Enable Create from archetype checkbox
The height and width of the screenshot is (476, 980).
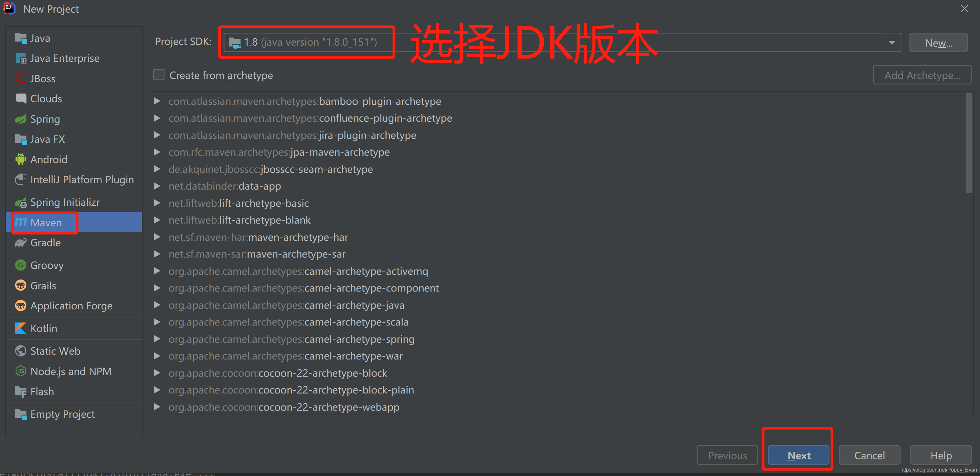(159, 75)
